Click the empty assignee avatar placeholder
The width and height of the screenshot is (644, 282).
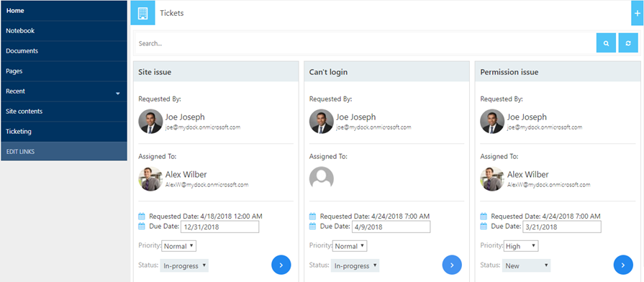321,178
